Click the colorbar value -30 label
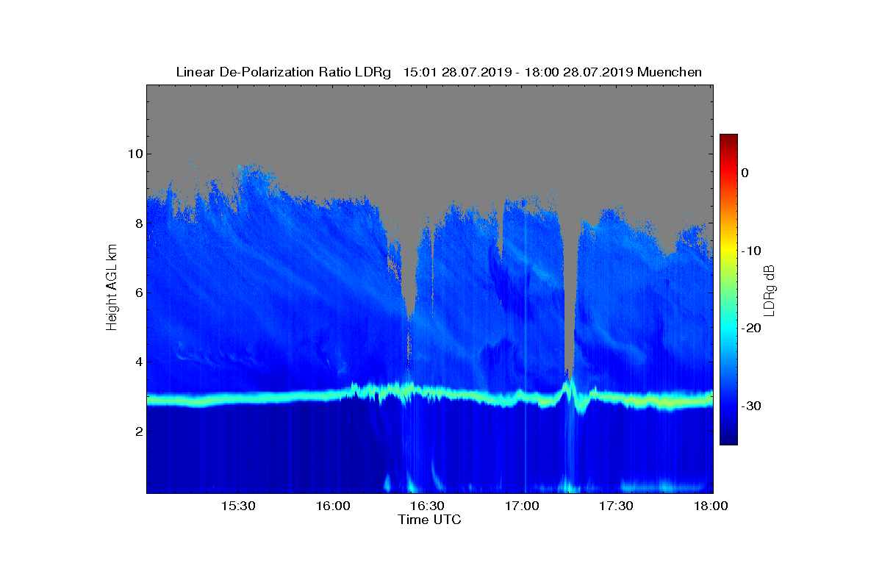 750,406
